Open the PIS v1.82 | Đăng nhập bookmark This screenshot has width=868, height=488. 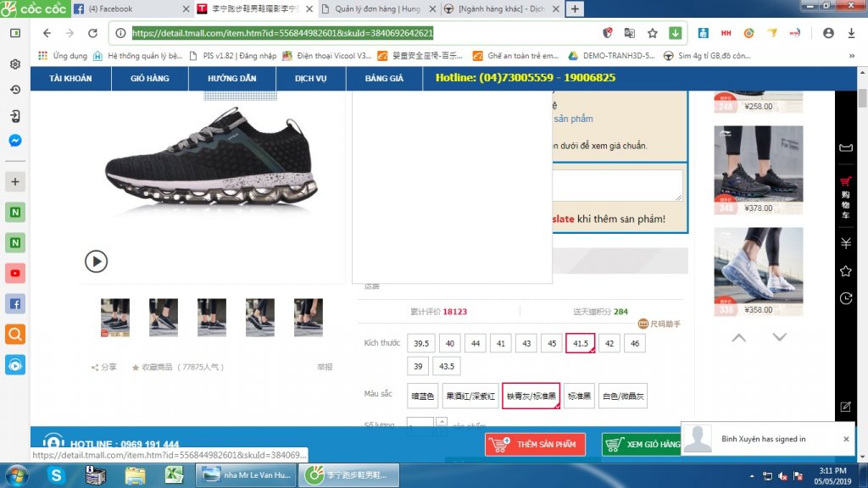(232, 56)
